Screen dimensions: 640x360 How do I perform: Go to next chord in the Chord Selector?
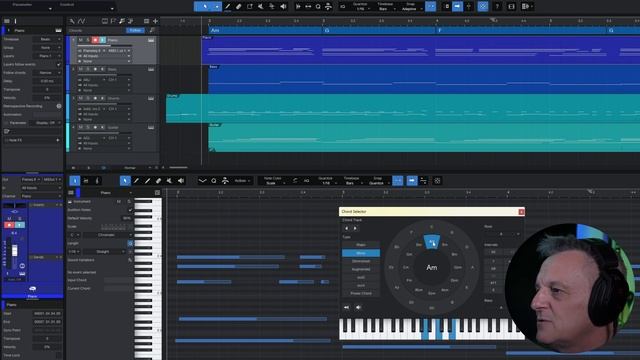tap(355, 229)
